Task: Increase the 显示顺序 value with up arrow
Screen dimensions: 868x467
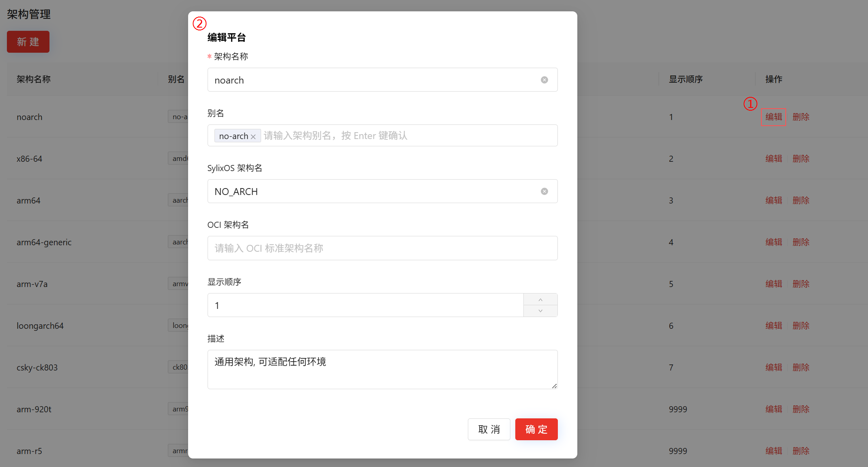Action: tap(540, 300)
